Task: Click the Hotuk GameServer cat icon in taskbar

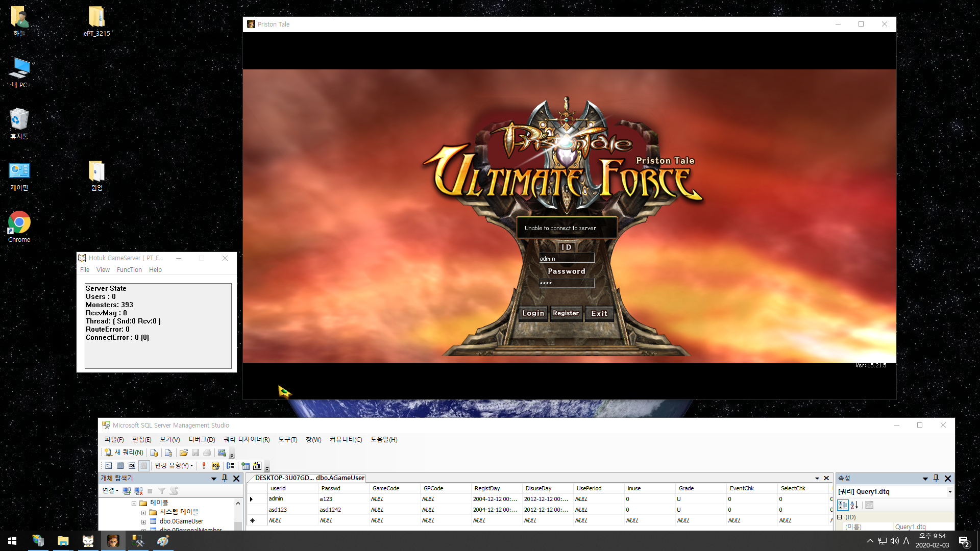Action: [x=88, y=541]
